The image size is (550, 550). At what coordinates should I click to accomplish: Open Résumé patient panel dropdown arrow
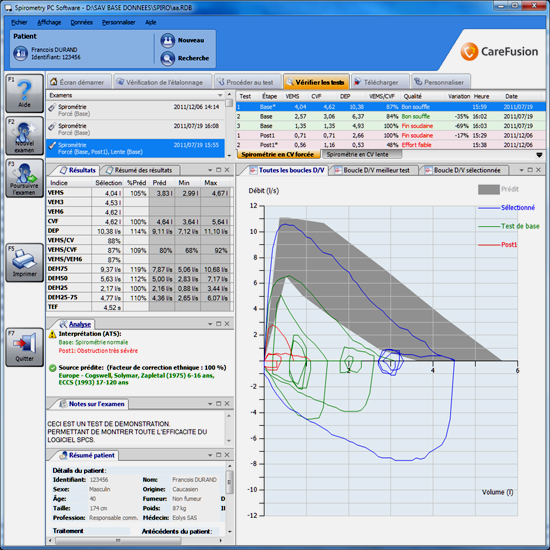(210, 455)
